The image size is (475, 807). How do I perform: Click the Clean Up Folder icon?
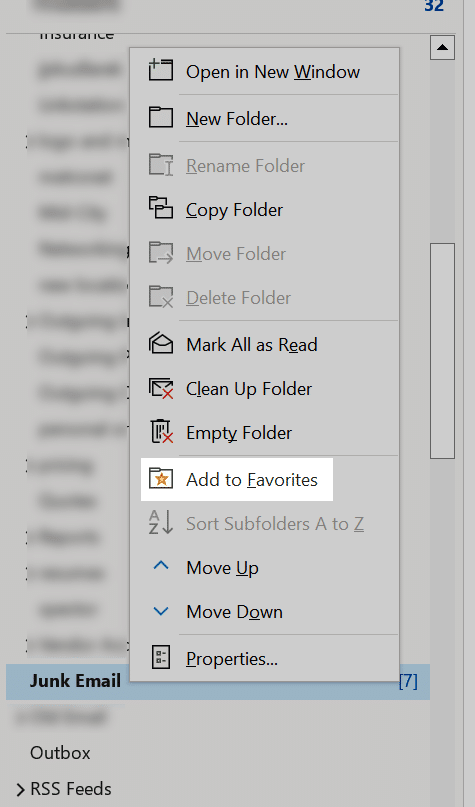(161, 388)
